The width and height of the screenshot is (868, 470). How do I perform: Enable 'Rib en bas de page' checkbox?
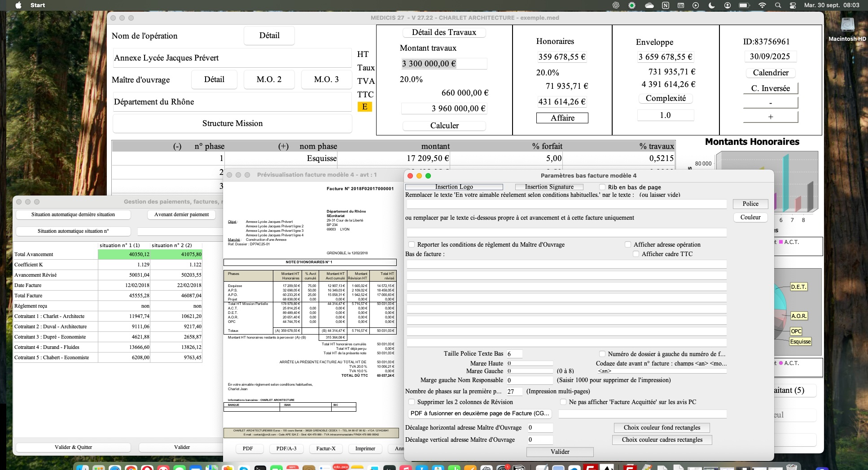[x=602, y=187]
